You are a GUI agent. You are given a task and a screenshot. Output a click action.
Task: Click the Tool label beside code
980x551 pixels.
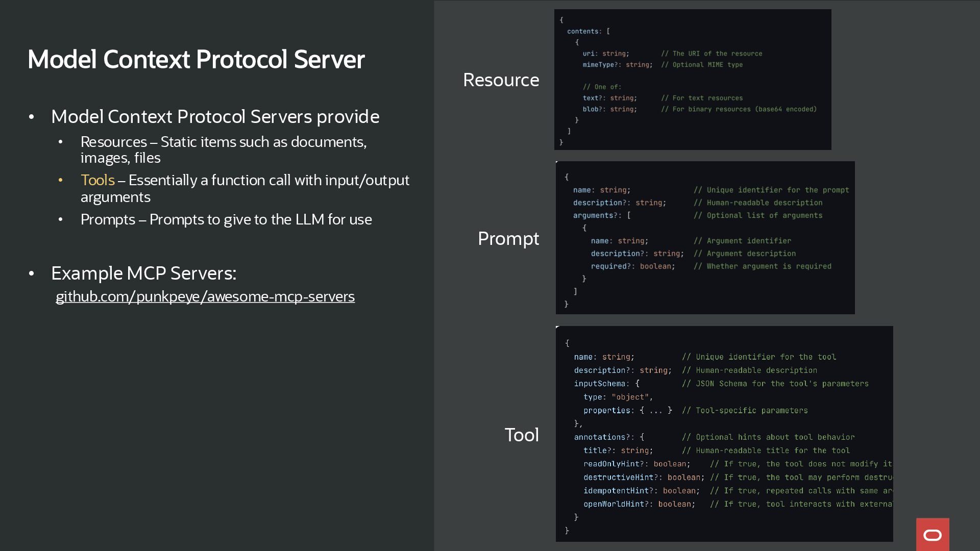521,435
